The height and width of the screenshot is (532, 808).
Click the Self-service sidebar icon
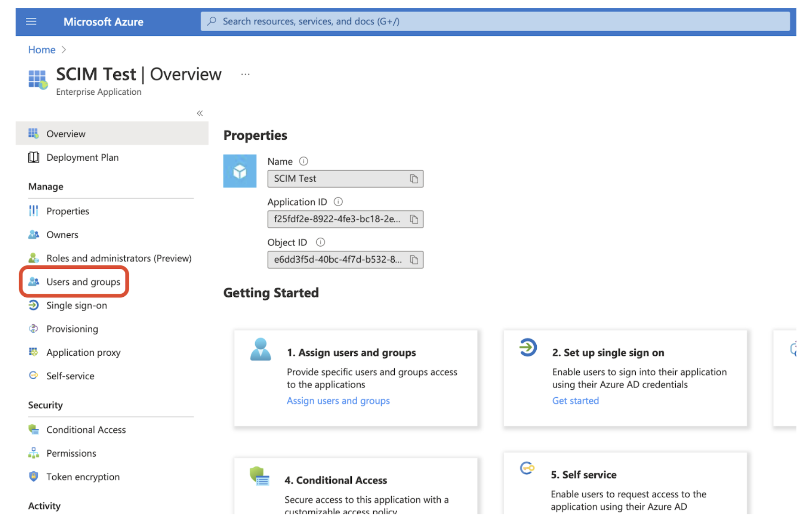point(33,375)
